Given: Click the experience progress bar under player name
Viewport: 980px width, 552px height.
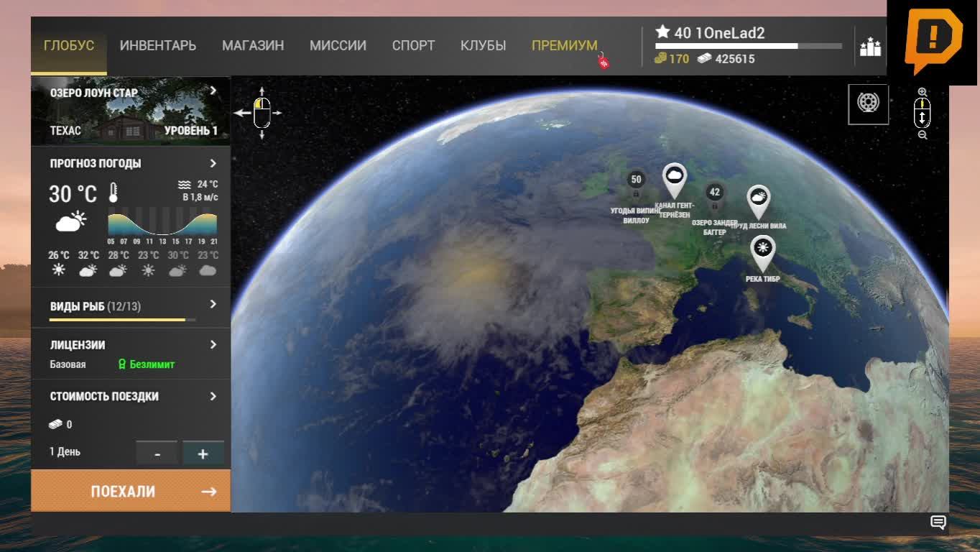Looking at the screenshot, I should tap(748, 46).
